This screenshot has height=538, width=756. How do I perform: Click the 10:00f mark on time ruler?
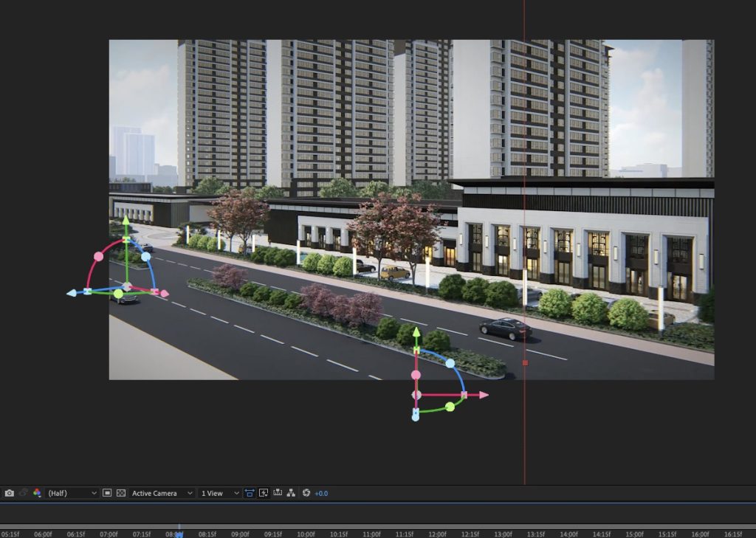click(306, 534)
